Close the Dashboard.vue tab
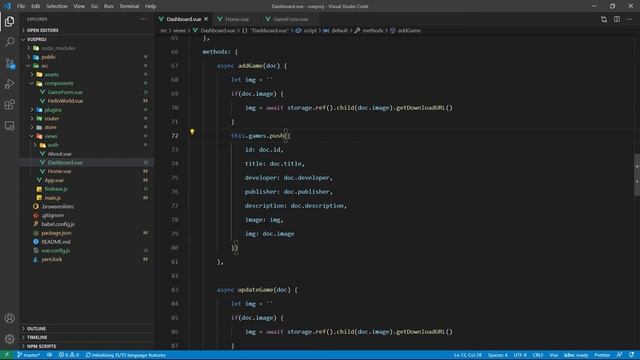640x360 pixels. pyautogui.click(x=206, y=19)
